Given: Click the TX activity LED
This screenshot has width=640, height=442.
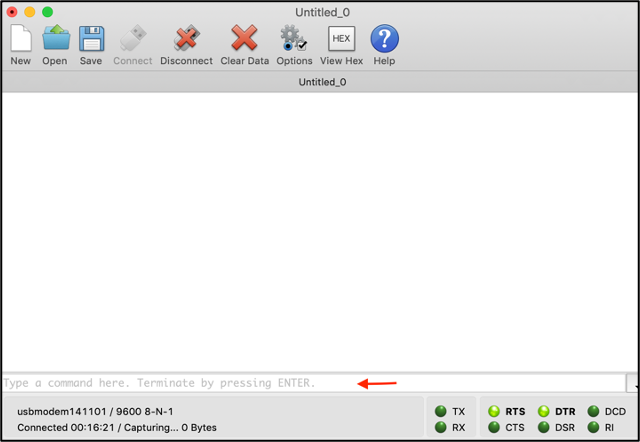Looking at the screenshot, I should [441, 411].
